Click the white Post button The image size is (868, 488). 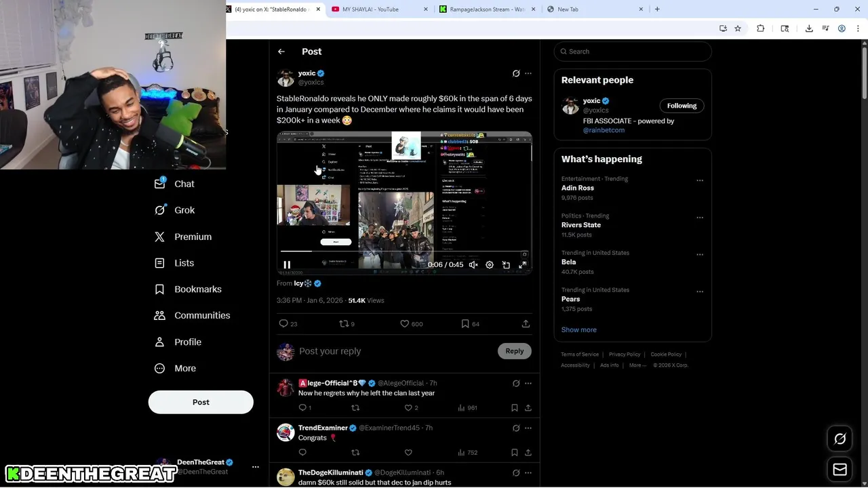(x=201, y=402)
